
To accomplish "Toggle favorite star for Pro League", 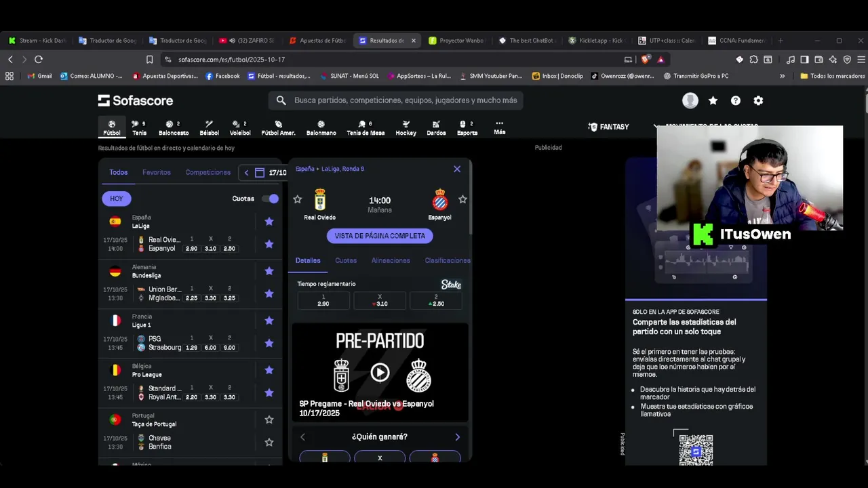I will tap(269, 370).
